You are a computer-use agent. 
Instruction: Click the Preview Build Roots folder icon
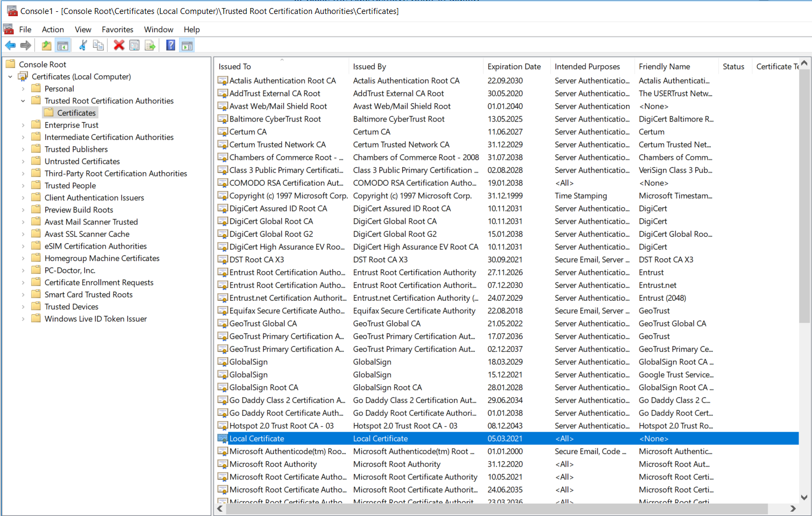[x=36, y=209]
